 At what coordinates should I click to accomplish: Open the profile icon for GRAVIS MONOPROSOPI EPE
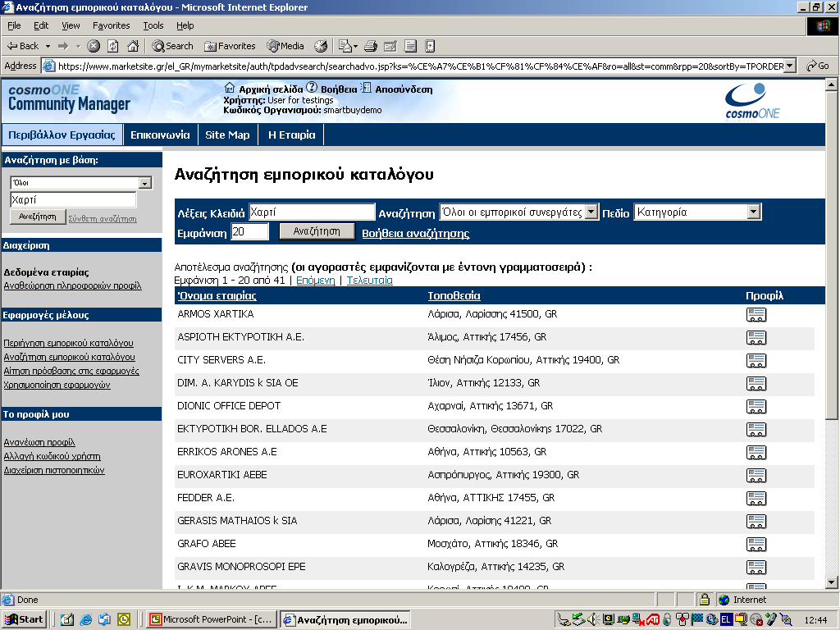pos(756,568)
